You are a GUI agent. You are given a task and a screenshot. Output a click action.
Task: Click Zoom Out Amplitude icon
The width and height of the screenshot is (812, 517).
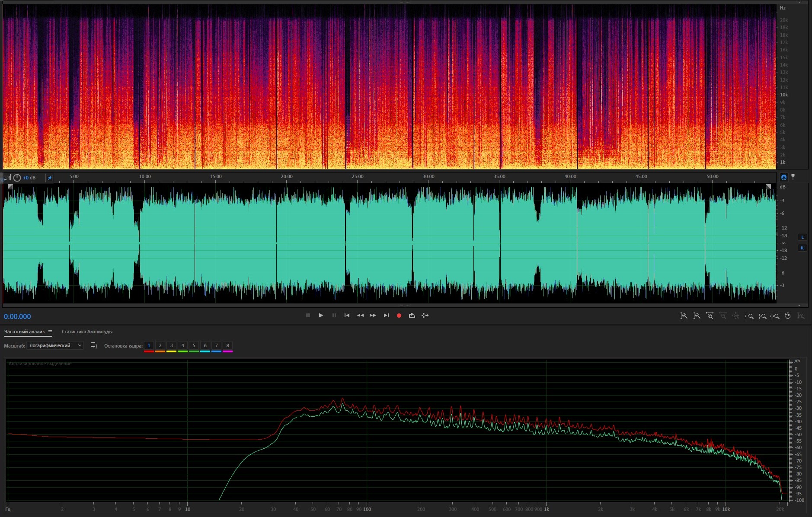coord(697,316)
